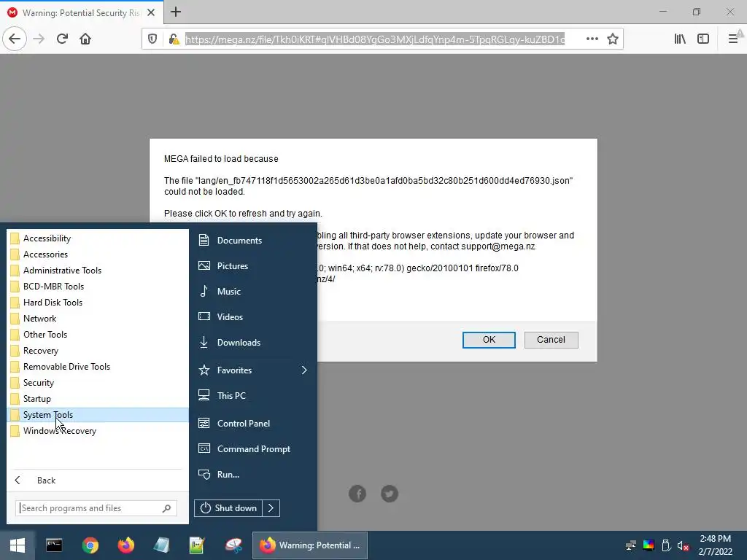Open the tracking protection shield icon

point(152,39)
